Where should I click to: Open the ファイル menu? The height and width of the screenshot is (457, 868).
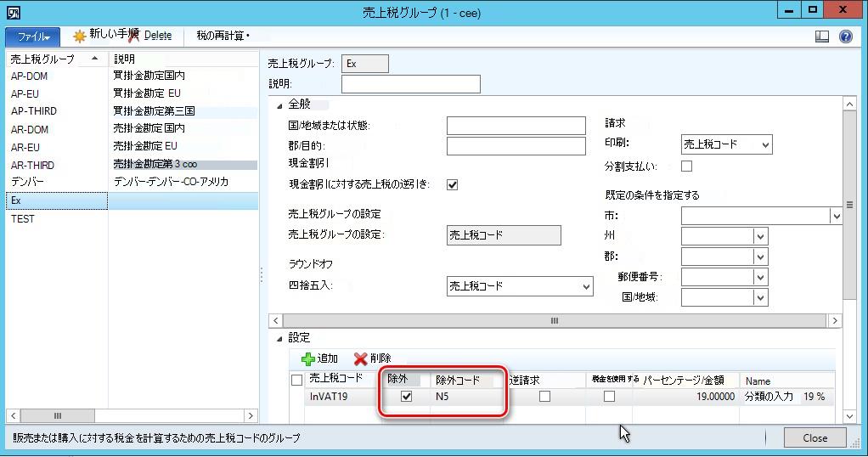point(32,37)
